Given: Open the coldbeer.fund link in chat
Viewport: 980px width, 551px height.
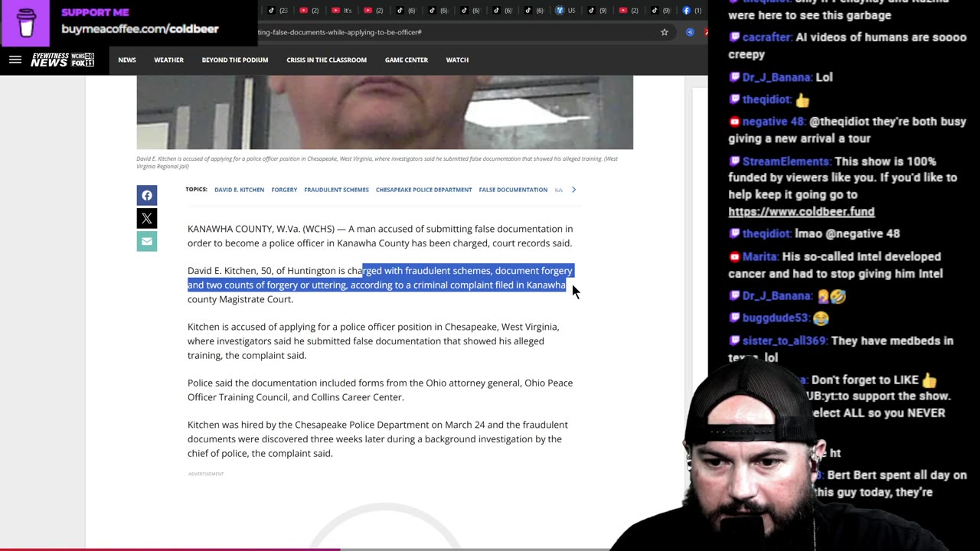Looking at the screenshot, I should (x=801, y=212).
